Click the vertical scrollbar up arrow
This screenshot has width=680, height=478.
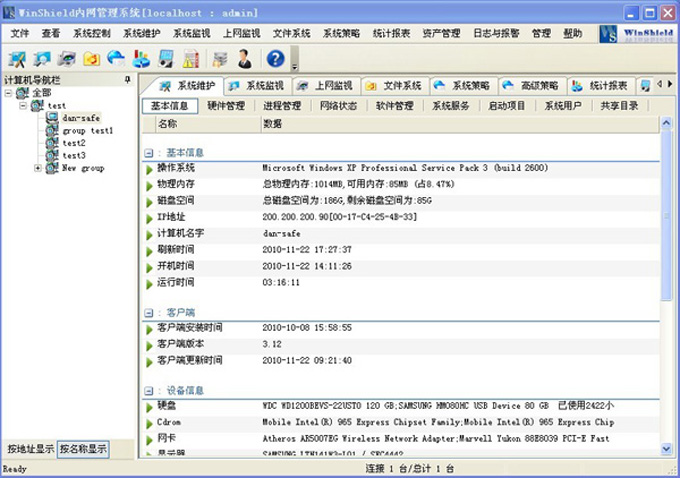click(666, 123)
